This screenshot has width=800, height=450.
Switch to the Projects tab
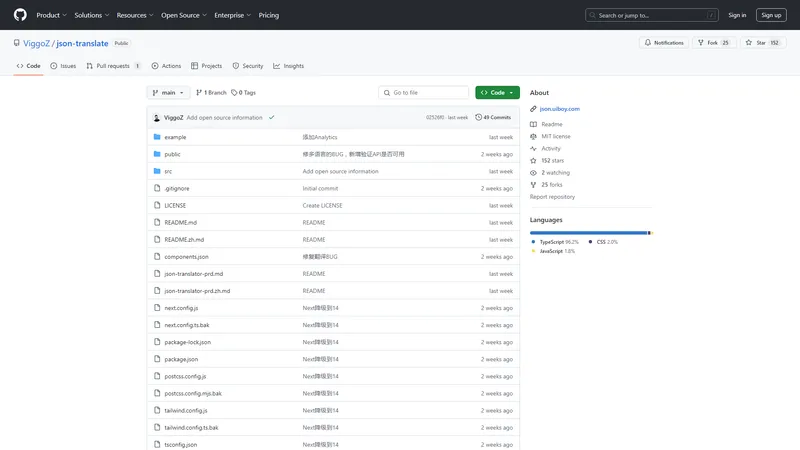pyautogui.click(x=207, y=66)
